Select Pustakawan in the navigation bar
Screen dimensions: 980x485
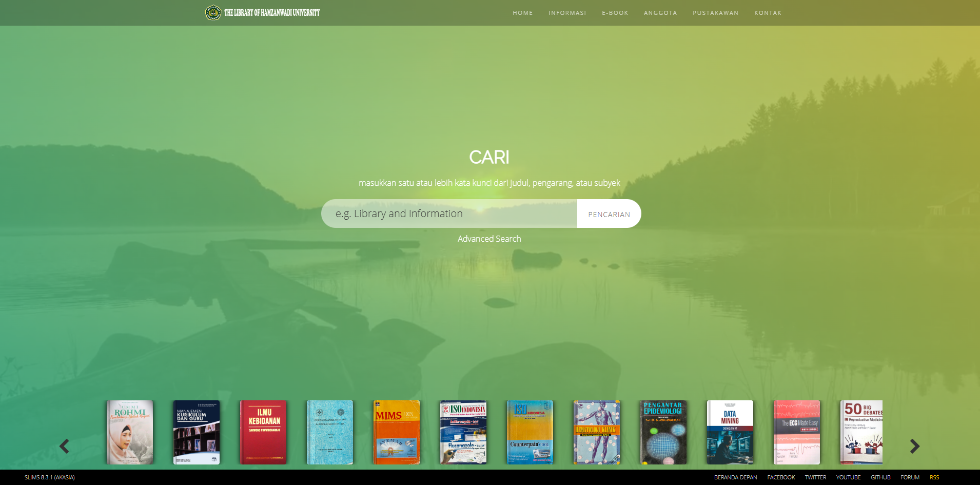click(x=715, y=13)
